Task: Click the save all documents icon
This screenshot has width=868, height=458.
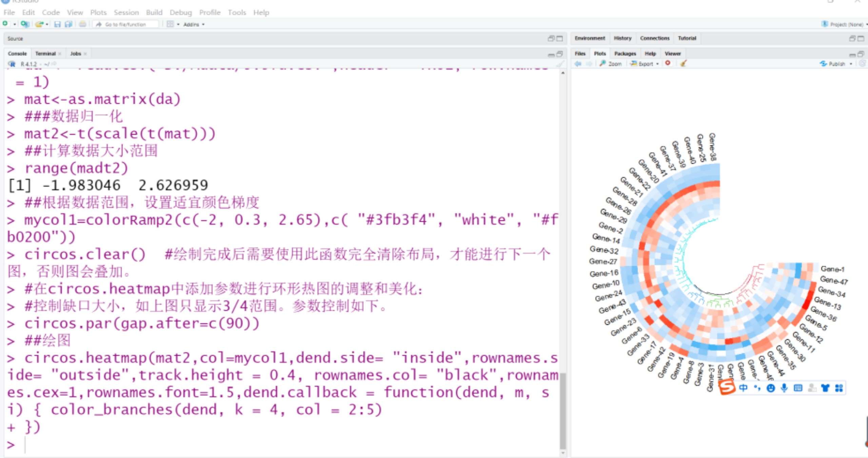Action: 68,24
